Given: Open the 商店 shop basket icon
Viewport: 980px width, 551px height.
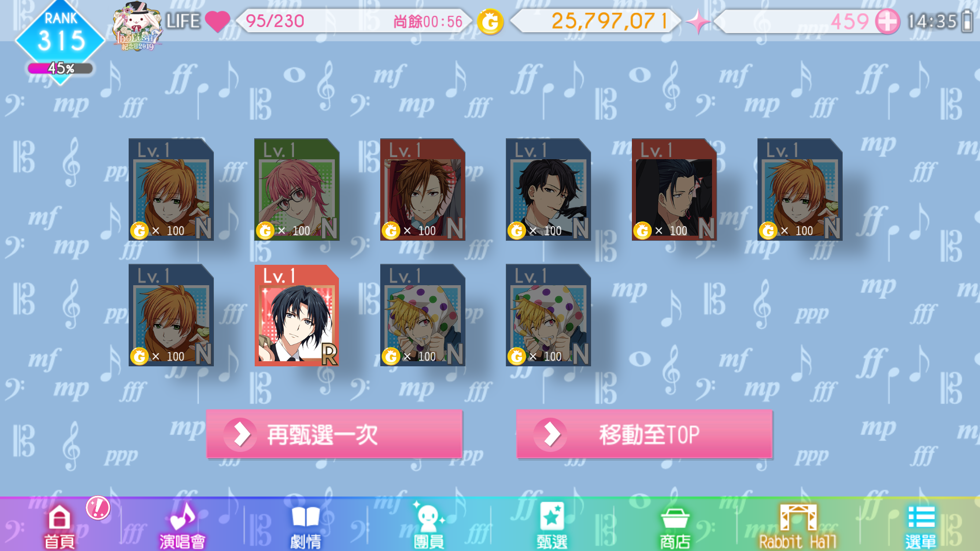Looking at the screenshot, I should pos(675,527).
